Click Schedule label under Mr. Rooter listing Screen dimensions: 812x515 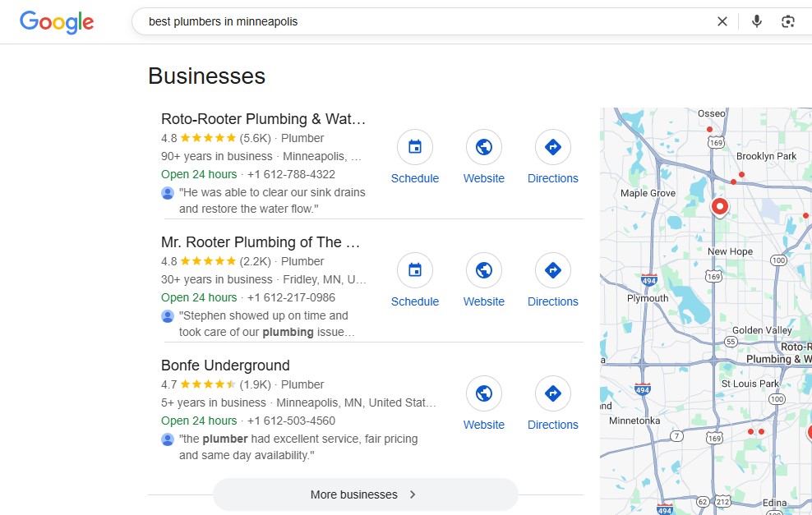(415, 301)
